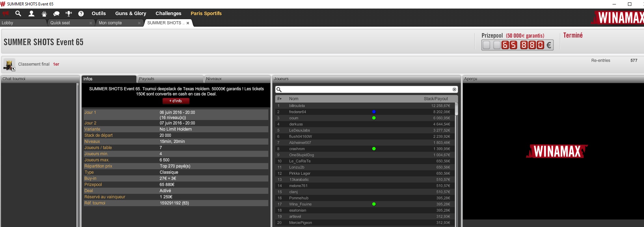Click the Buy-in value 27€ + 3€
This screenshot has height=227, width=644.
(x=168, y=178)
